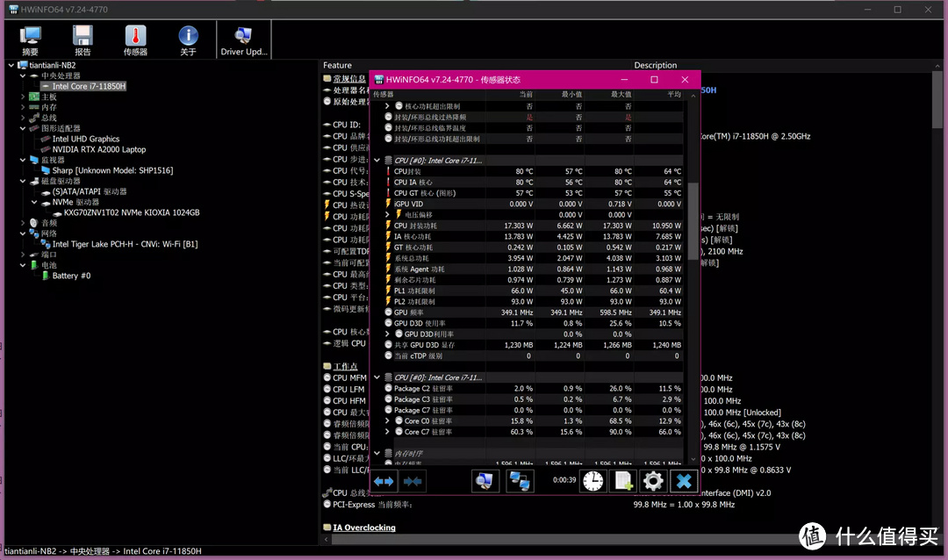
Task: Open the network monitors remote icon
Action: click(x=520, y=481)
